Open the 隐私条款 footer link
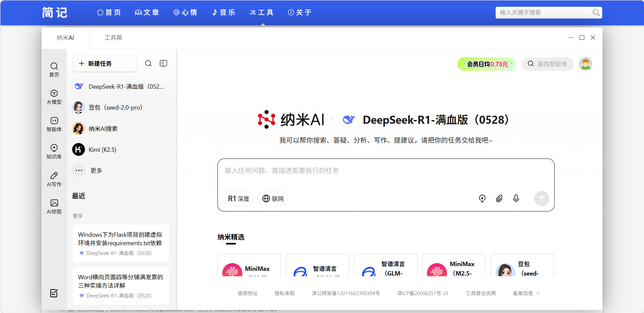The image size is (644, 313). pyautogui.click(x=285, y=293)
